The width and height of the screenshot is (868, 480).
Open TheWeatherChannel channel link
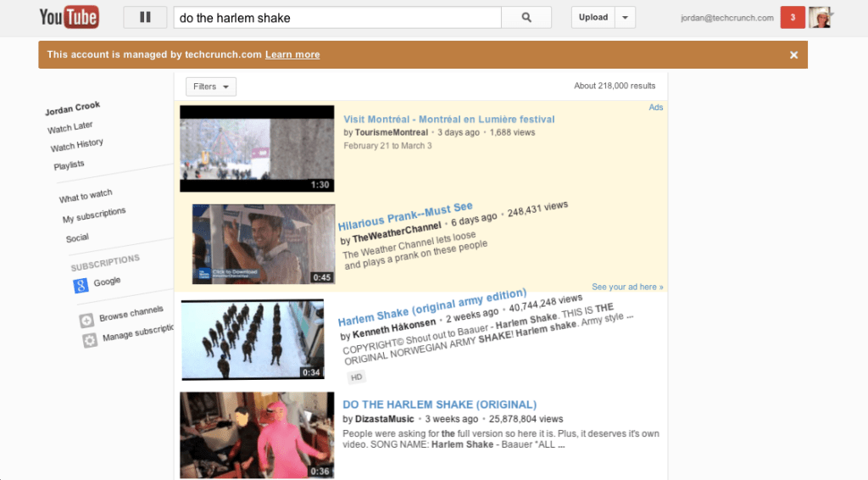(397, 232)
